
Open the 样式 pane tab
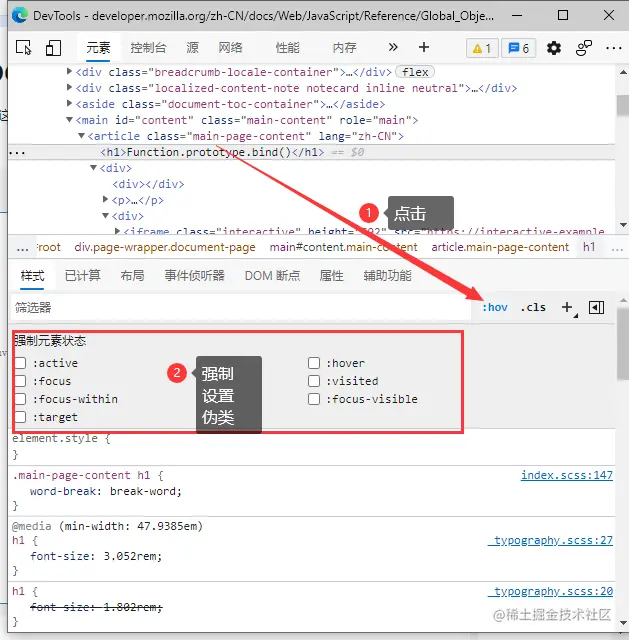coord(32,276)
